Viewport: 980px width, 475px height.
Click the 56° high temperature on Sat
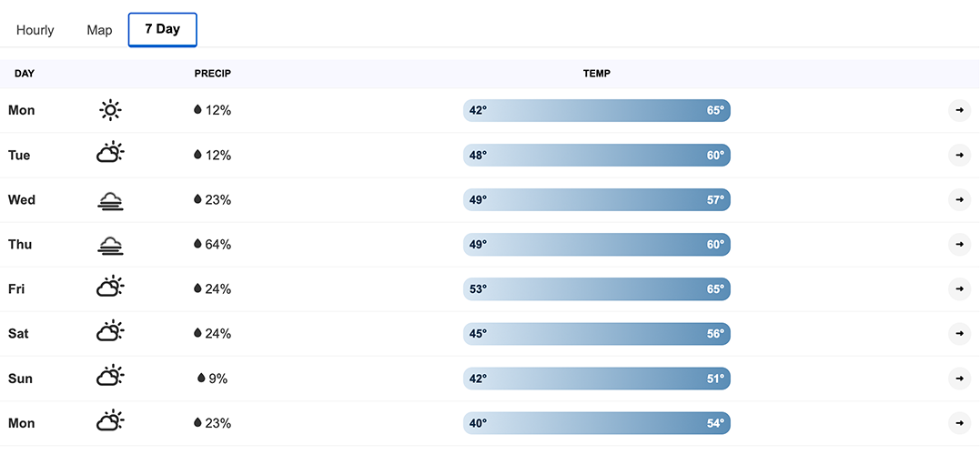715,334
